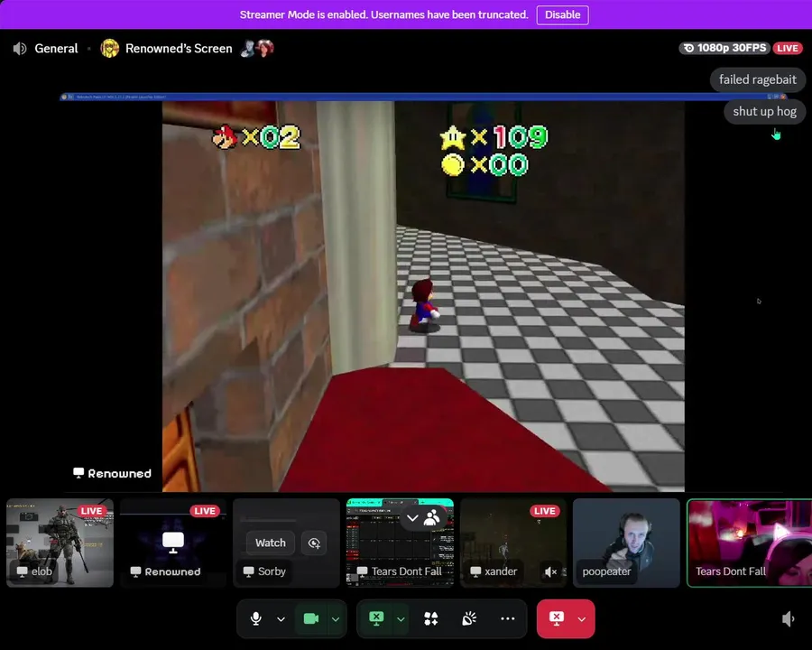The height and width of the screenshot is (650, 812).
Task: Click Renowned's avatar next to screen title
Action: [110, 49]
